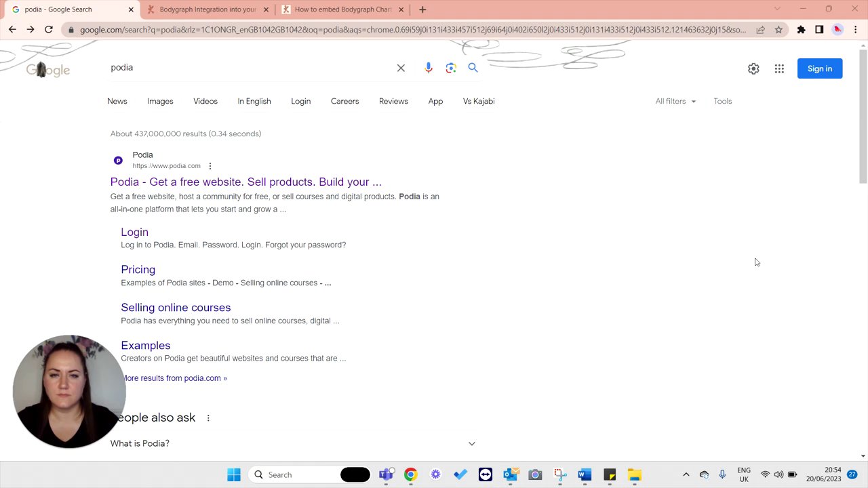
Task: Open the taskbar clock and date
Action: pos(823,474)
